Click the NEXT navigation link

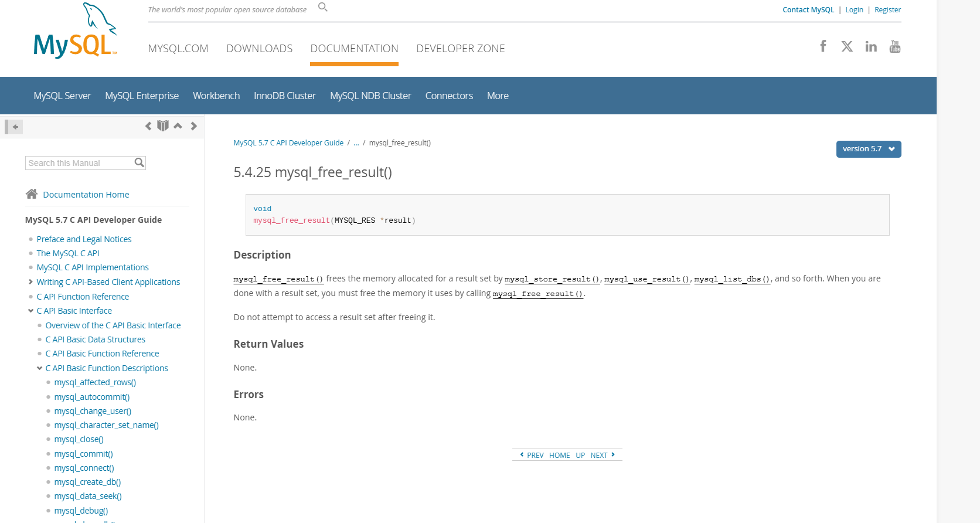599,456
